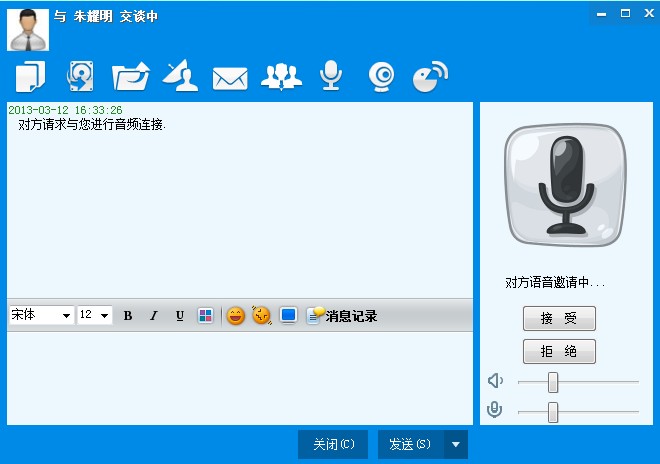
Task: Expand the send options dropdown arrow
Action: tap(455, 444)
